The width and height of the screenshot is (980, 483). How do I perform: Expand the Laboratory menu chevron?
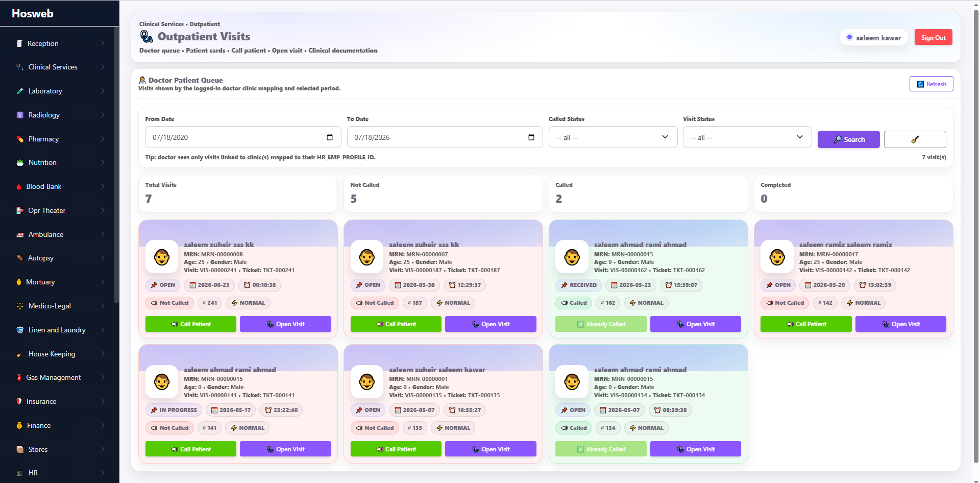coord(103,91)
